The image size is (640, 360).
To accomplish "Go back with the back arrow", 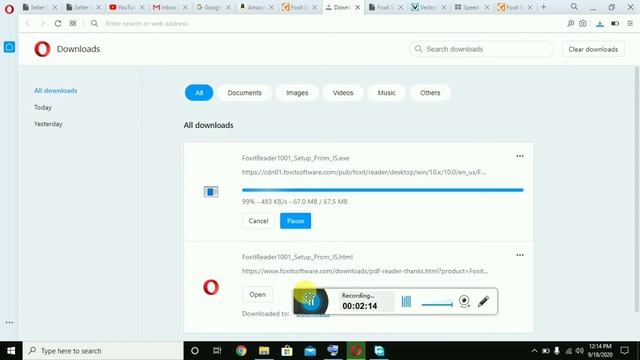I will coord(28,24).
